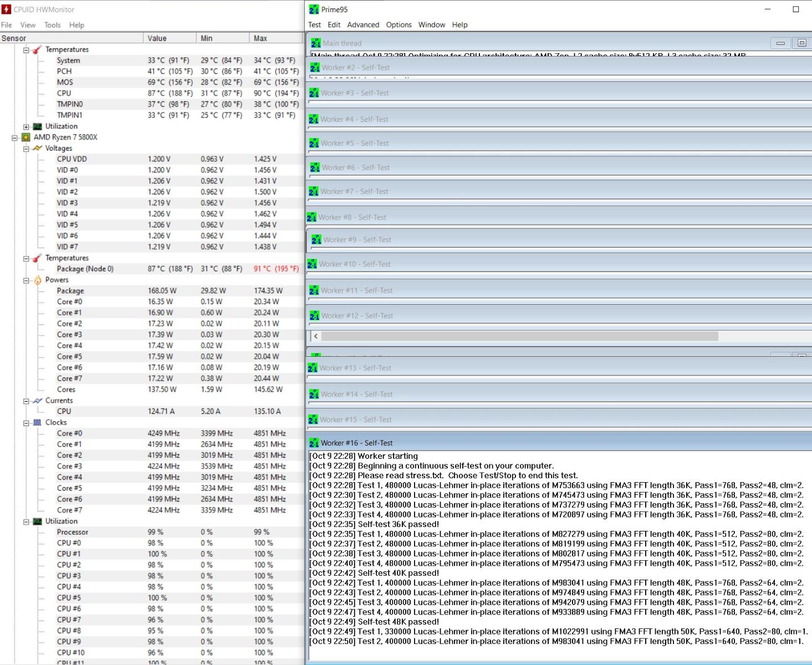Open the Options menu in Prime95
The height and width of the screenshot is (665, 812).
click(399, 25)
